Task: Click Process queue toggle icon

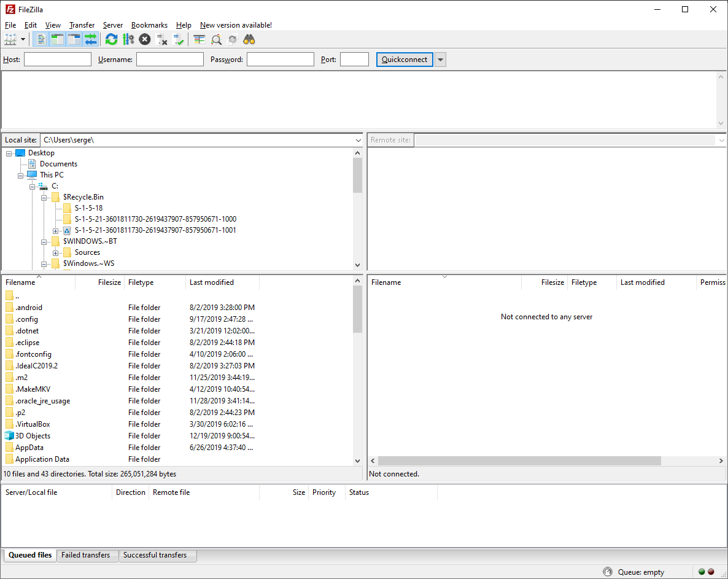Action: click(128, 40)
